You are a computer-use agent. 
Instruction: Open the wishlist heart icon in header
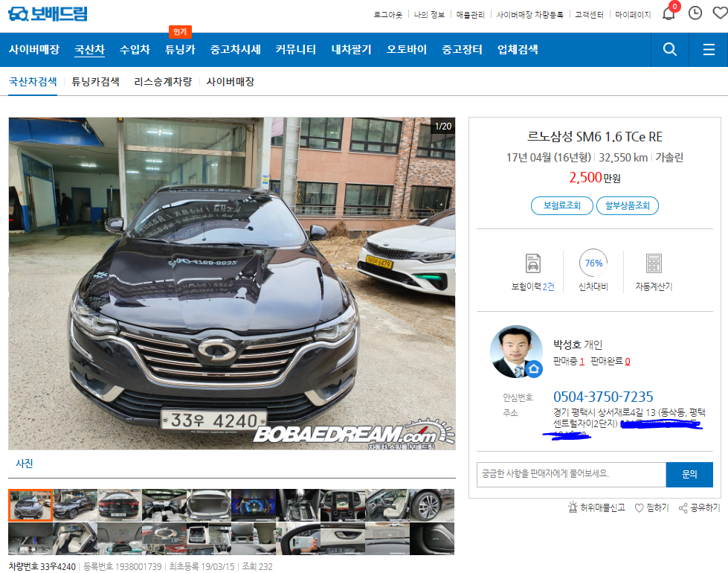[x=720, y=13]
